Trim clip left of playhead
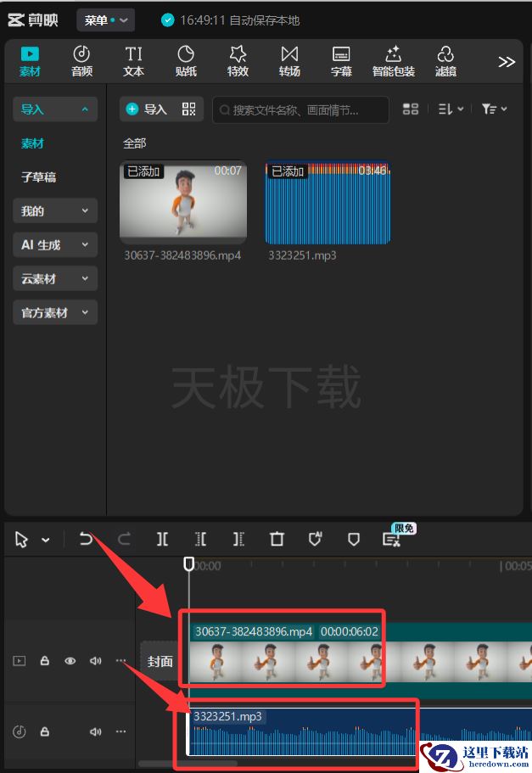Viewport: 532px width, 773px height. 200,539
